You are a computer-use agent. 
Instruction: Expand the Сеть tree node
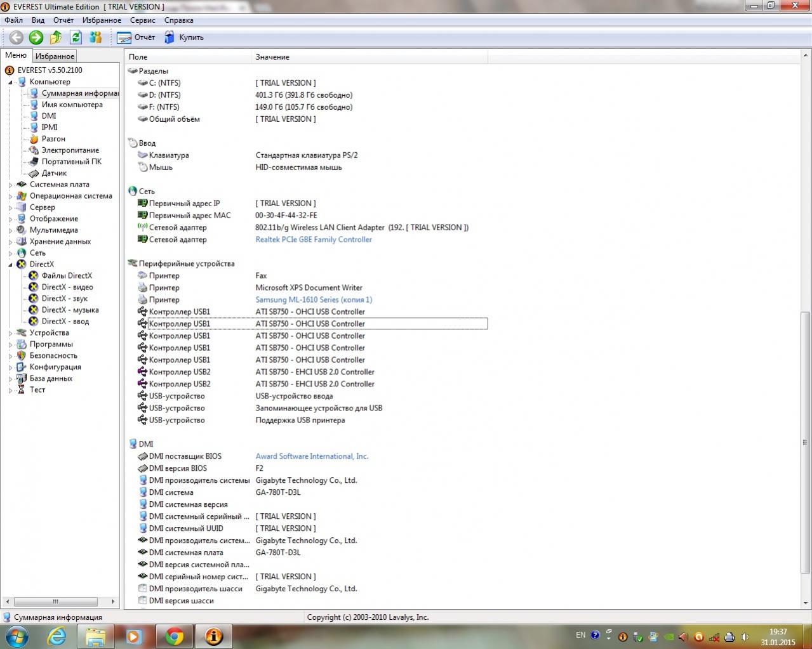click(x=10, y=254)
